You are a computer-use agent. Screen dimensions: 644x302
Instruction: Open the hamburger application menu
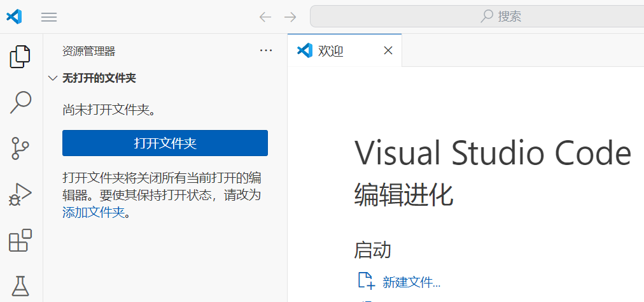click(x=49, y=17)
